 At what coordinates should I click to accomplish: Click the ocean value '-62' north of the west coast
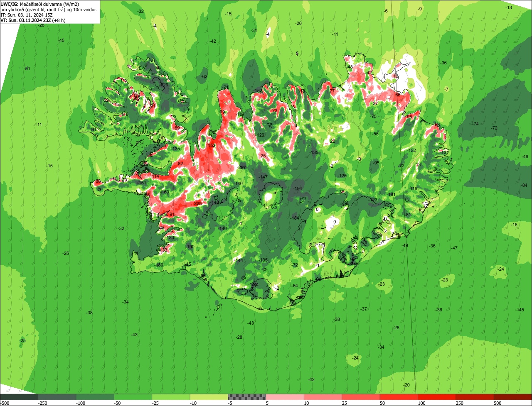click(204, 76)
